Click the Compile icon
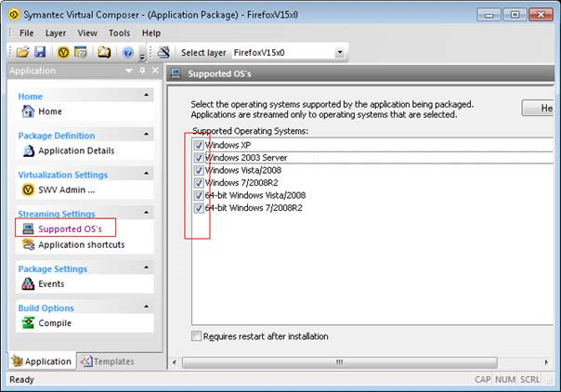561x392 pixels. point(28,323)
